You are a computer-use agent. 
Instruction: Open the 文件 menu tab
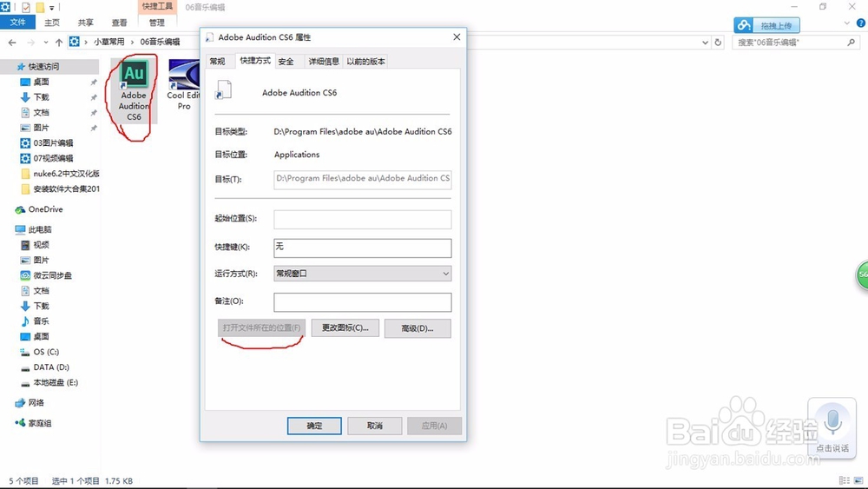[17, 23]
